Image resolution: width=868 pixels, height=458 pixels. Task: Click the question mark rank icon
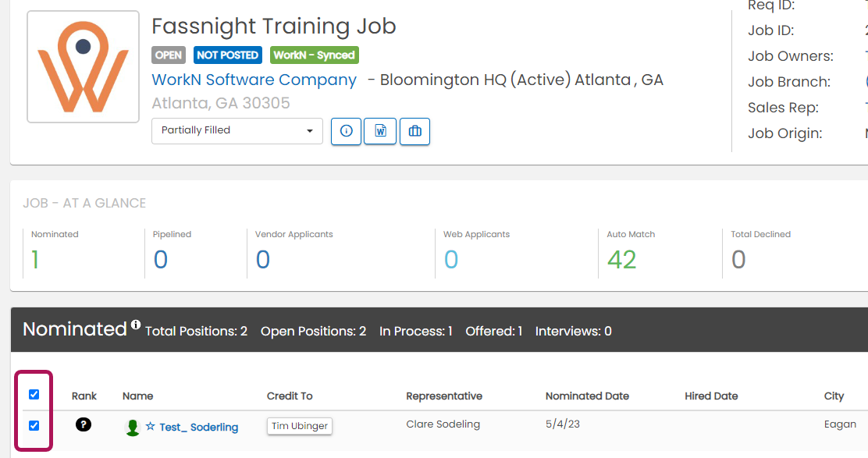(84, 424)
